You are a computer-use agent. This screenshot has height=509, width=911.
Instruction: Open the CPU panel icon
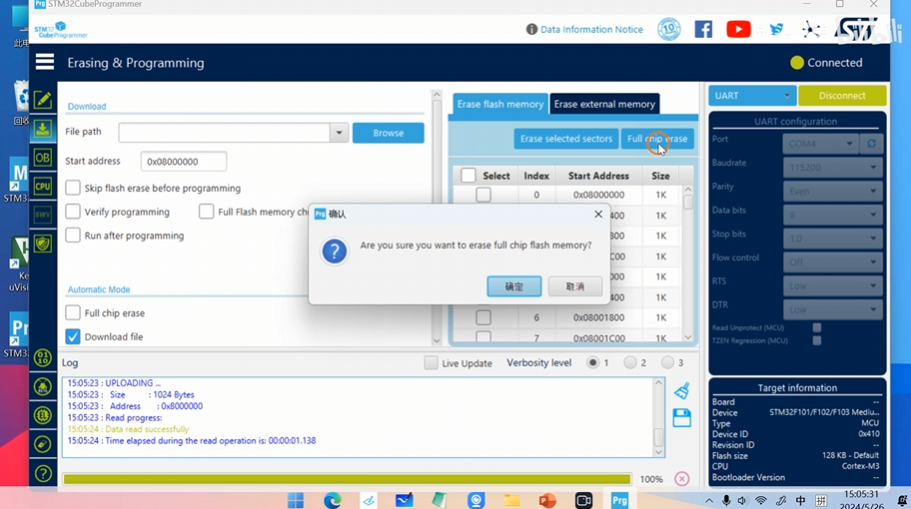coord(42,187)
